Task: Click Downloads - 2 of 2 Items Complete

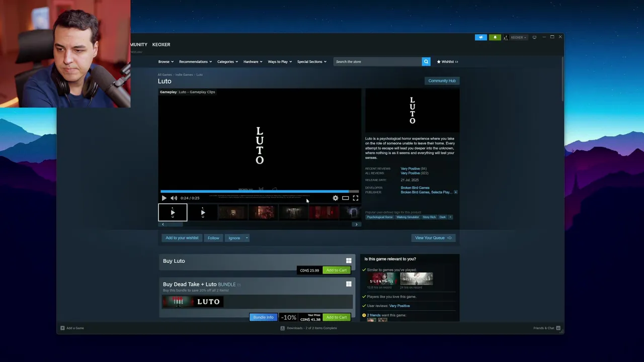Action: (x=312, y=328)
